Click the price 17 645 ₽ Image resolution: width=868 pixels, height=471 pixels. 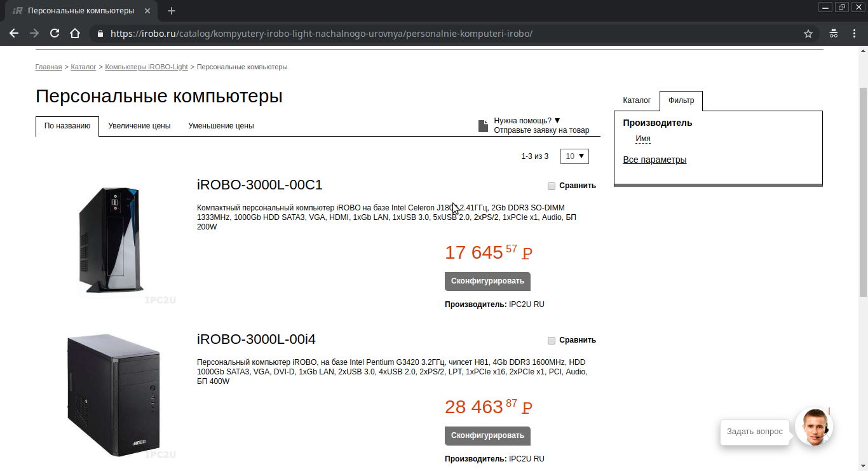tap(489, 252)
